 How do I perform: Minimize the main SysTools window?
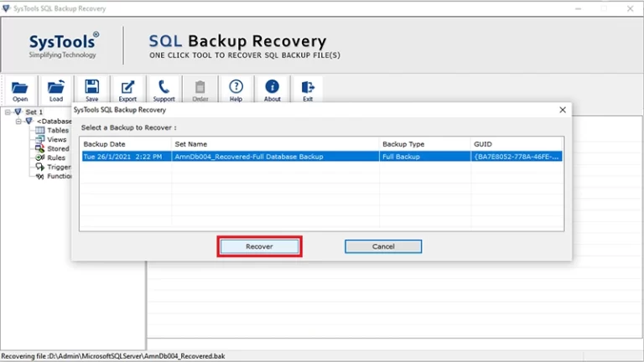(579, 8)
